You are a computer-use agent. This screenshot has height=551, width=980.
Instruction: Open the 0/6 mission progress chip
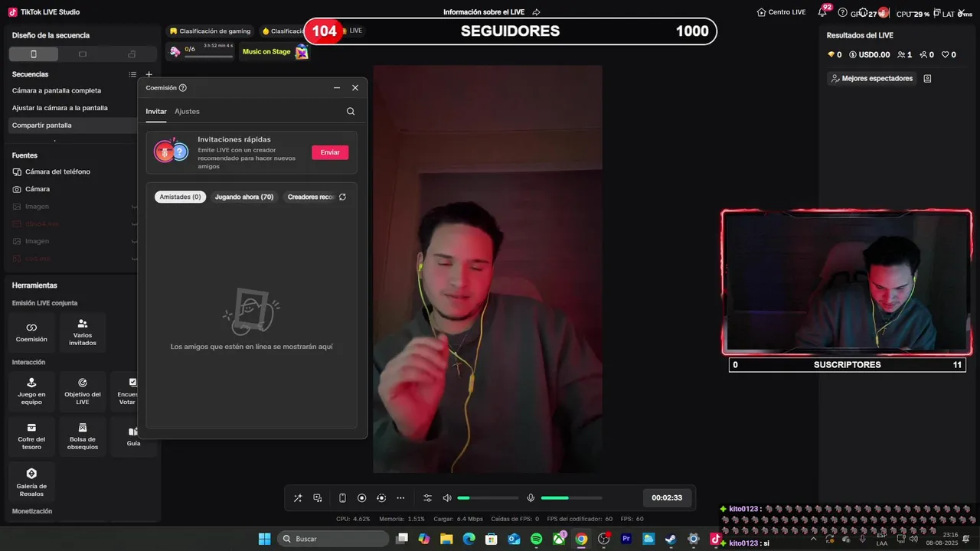point(201,51)
